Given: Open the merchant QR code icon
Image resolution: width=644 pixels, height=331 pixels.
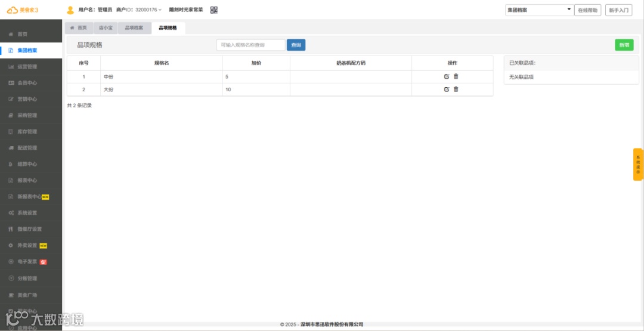Looking at the screenshot, I should point(214,10).
